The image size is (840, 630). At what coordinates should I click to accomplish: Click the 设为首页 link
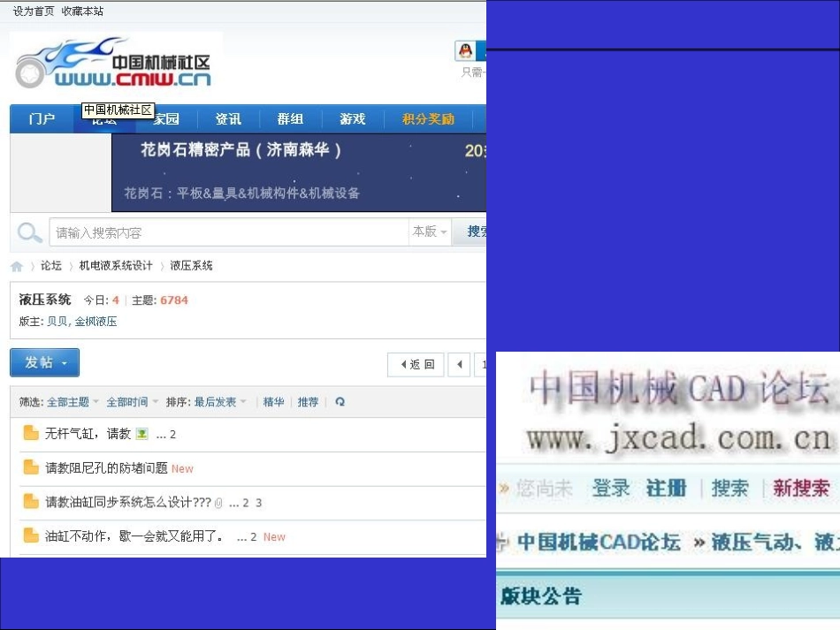coord(34,11)
